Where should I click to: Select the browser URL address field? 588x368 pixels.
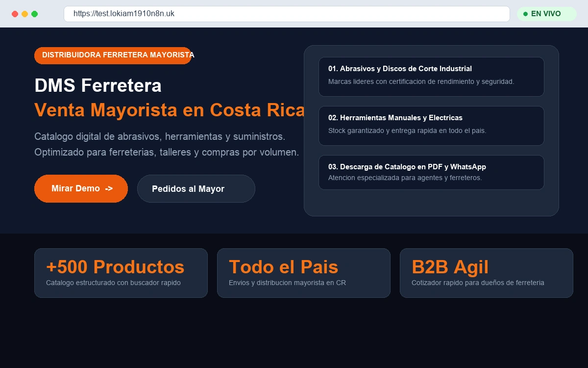click(287, 14)
